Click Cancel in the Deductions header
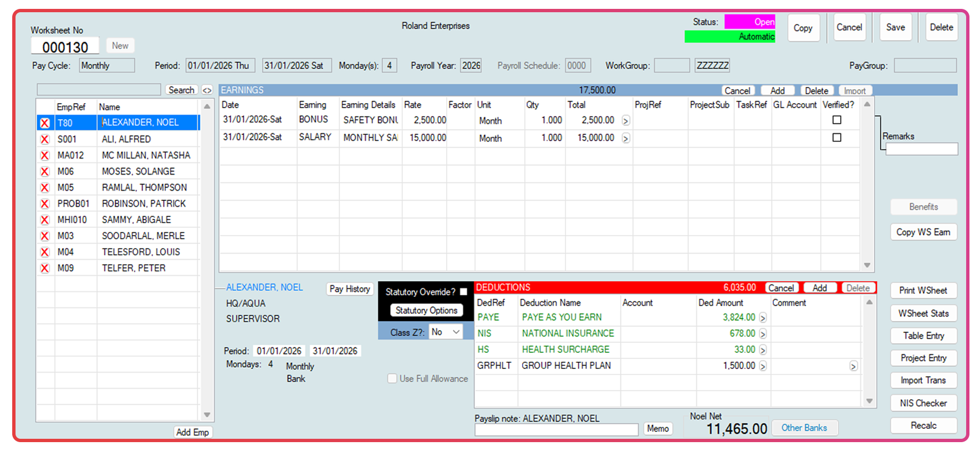This screenshot has height=451, width=980. click(x=781, y=288)
